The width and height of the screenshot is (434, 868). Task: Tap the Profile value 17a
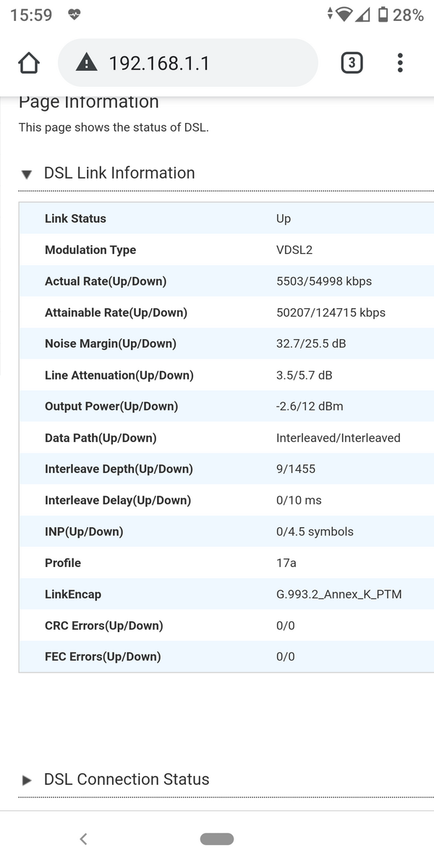pyautogui.click(x=286, y=563)
